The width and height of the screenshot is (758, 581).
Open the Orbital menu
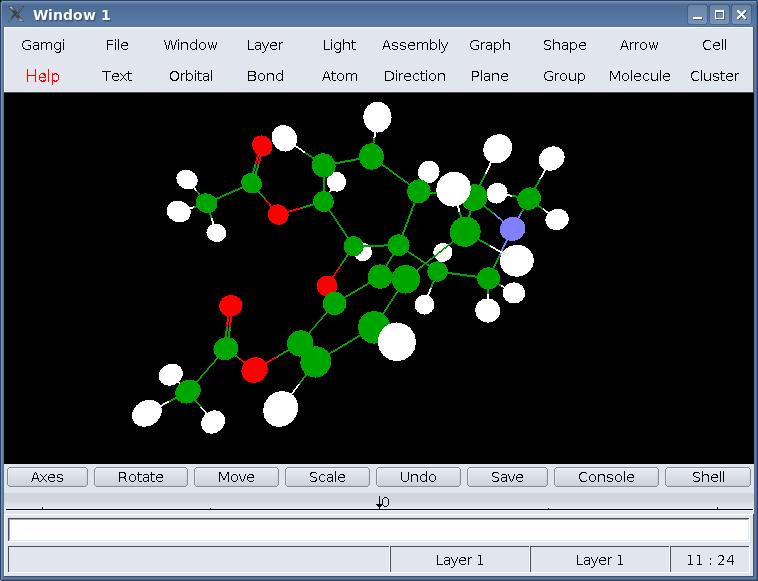(190, 76)
